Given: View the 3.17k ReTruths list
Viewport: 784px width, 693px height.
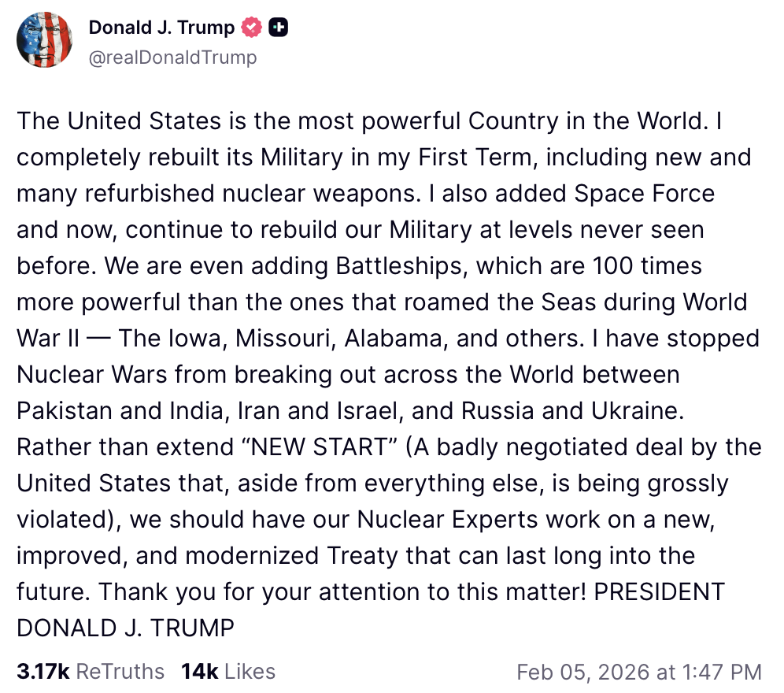Looking at the screenshot, I should [x=91, y=671].
